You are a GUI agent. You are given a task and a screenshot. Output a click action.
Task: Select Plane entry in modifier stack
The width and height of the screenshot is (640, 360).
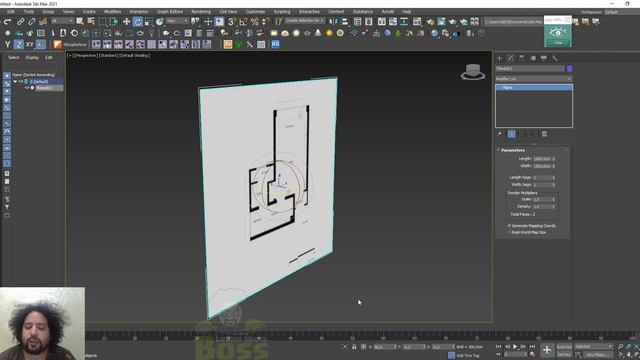(534, 88)
